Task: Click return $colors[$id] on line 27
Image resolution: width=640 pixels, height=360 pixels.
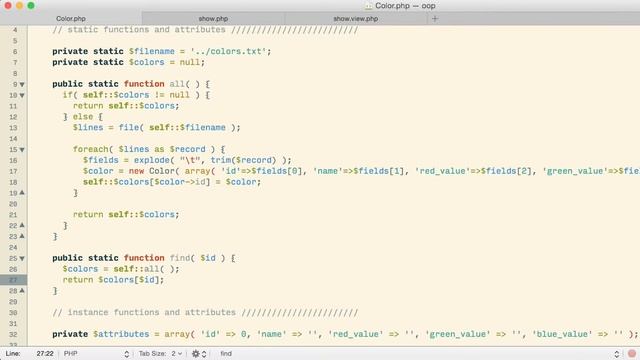Action: [113, 280]
